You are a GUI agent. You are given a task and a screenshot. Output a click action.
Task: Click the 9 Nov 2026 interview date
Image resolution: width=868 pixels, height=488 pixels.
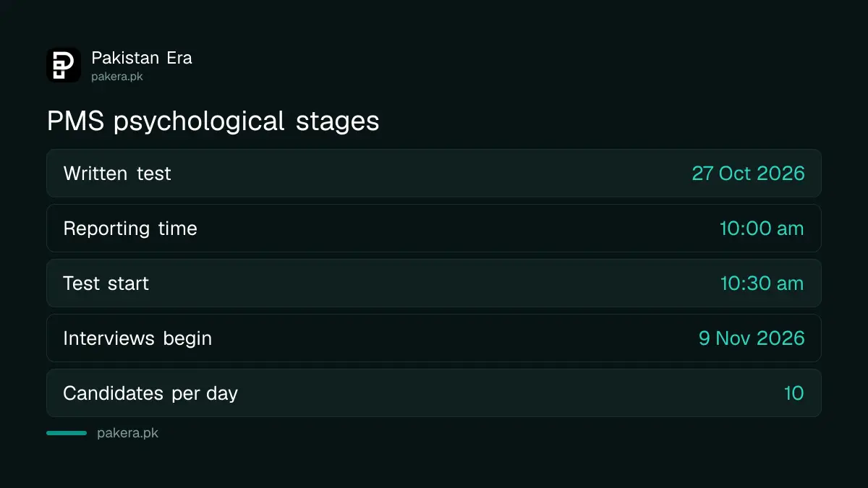[752, 338]
